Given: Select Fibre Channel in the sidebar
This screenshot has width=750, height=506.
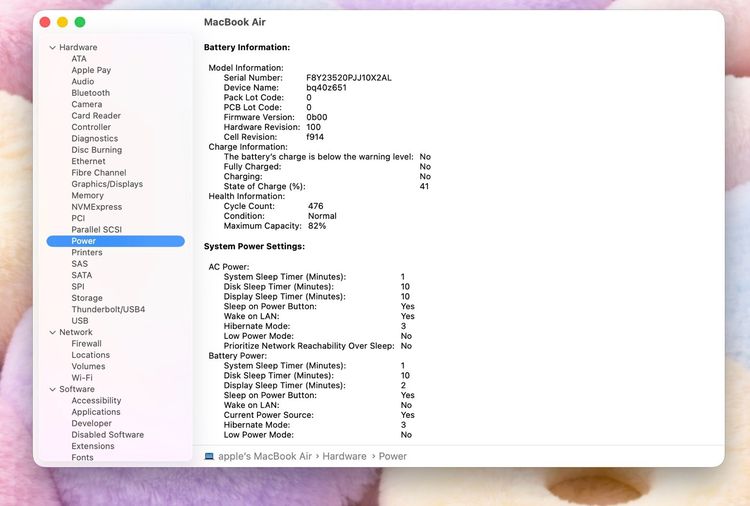Looking at the screenshot, I should pos(99,173).
